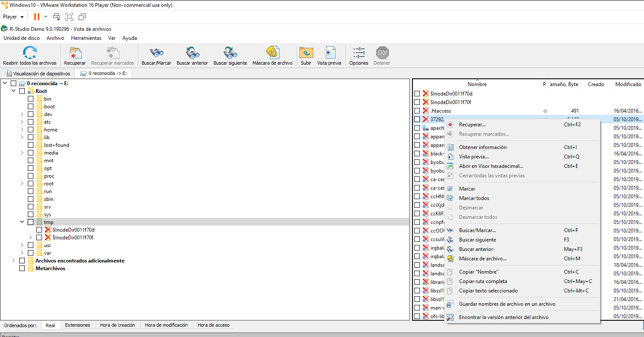Image resolution: width=644 pixels, height=337 pixels.
Task: Open the Herramientas menu
Action: 86,38
